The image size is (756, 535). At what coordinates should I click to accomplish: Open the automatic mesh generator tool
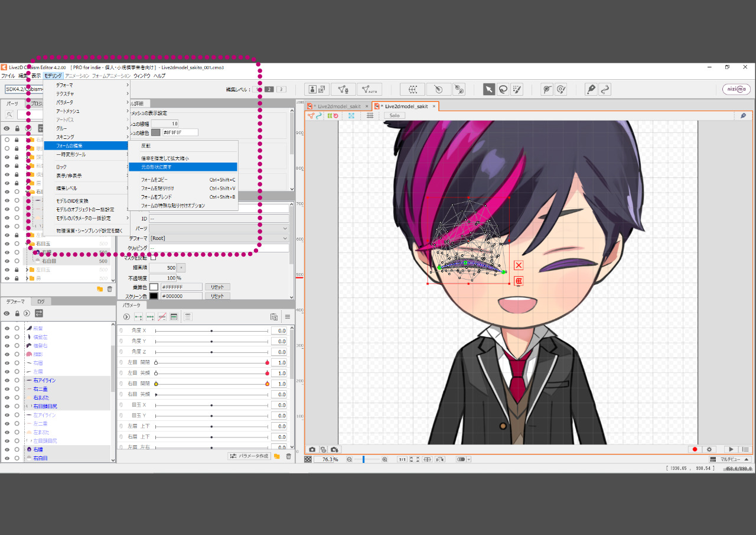click(370, 89)
